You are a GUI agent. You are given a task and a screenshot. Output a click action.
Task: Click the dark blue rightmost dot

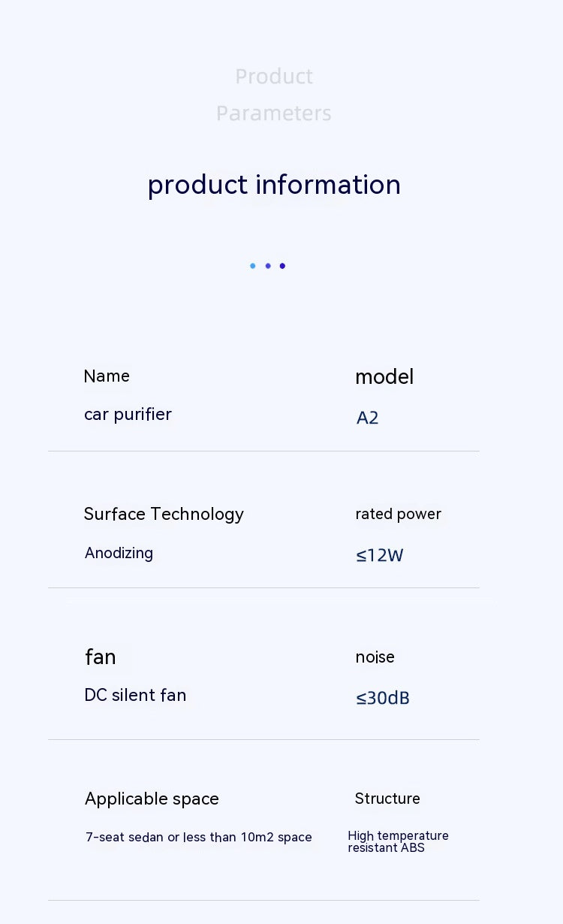pyautogui.click(x=282, y=266)
